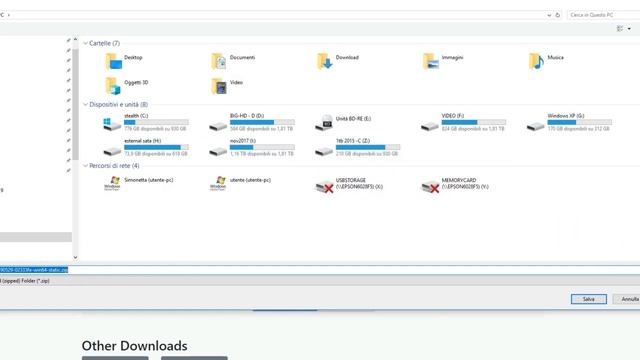Open the Download folder

[338, 61]
